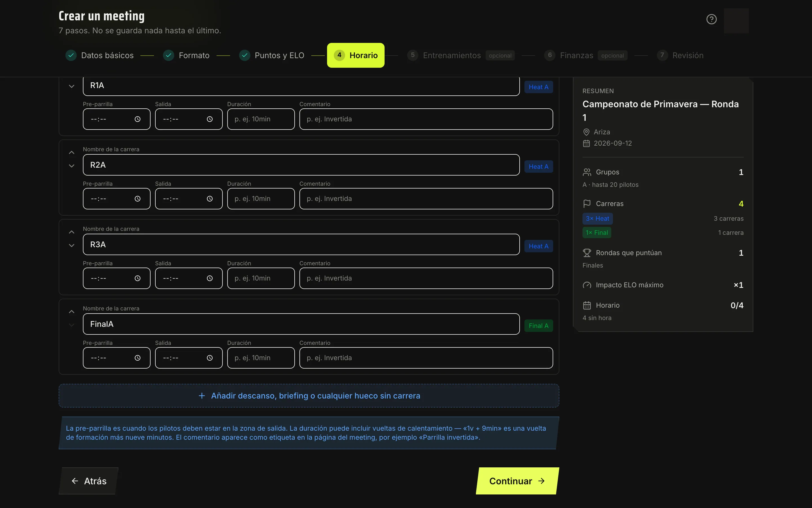Focus the R3A Comentario field
Image resolution: width=812 pixels, height=508 pixels.
point(426,278)
